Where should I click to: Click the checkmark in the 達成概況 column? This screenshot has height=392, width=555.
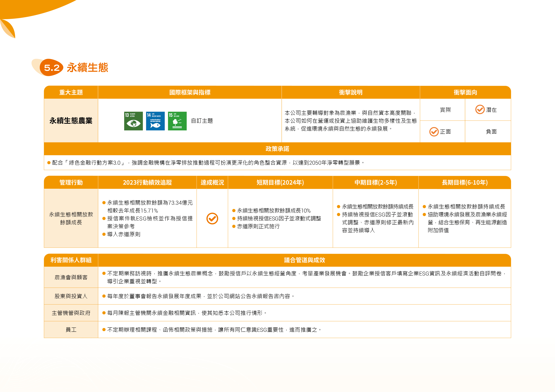pos(212,218)
